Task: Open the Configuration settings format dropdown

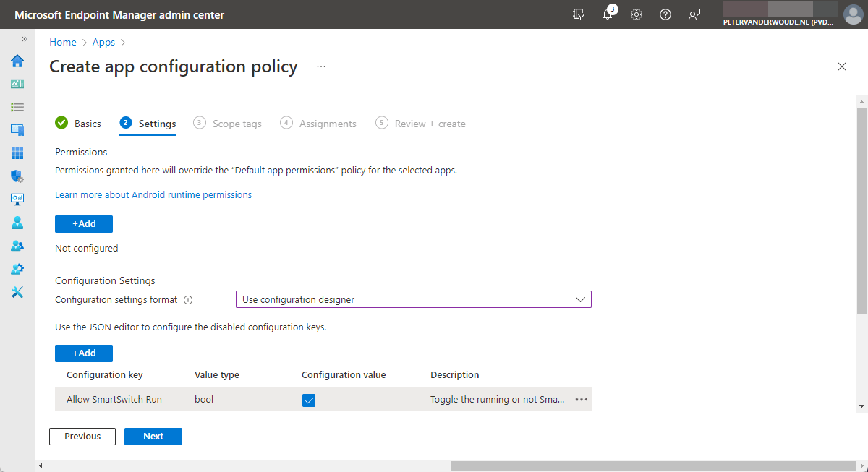Action: pos(413,299)
